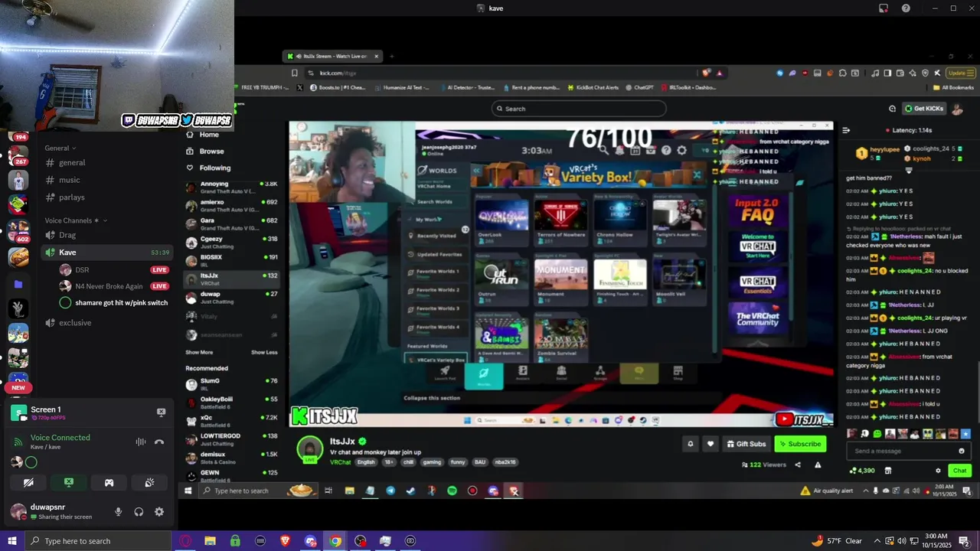Image resolution: width=980 pixels, height=551 pixels.
Task: Subscribe to ItsJJx
Action: 800,444
